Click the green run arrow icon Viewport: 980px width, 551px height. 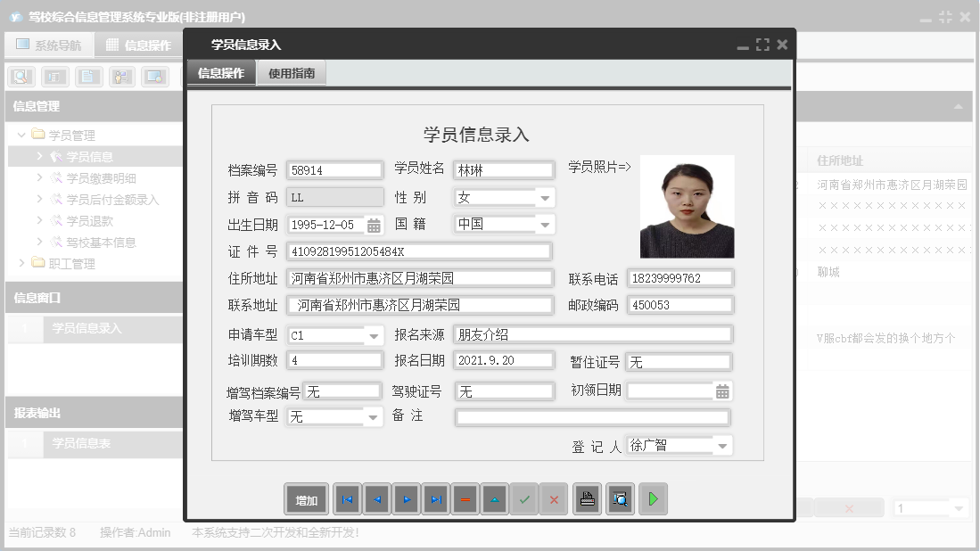click(x=653, y=499)
